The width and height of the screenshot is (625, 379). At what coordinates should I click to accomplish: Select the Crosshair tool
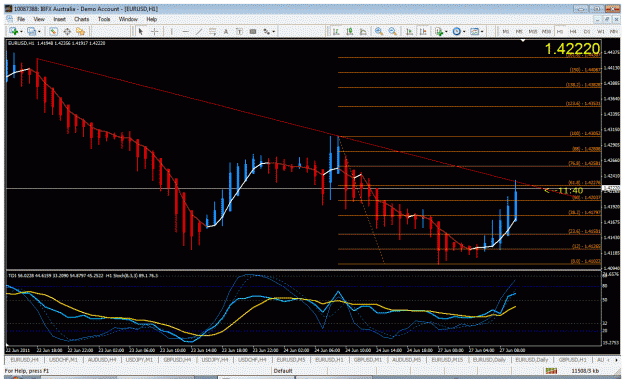coord(154,31)
